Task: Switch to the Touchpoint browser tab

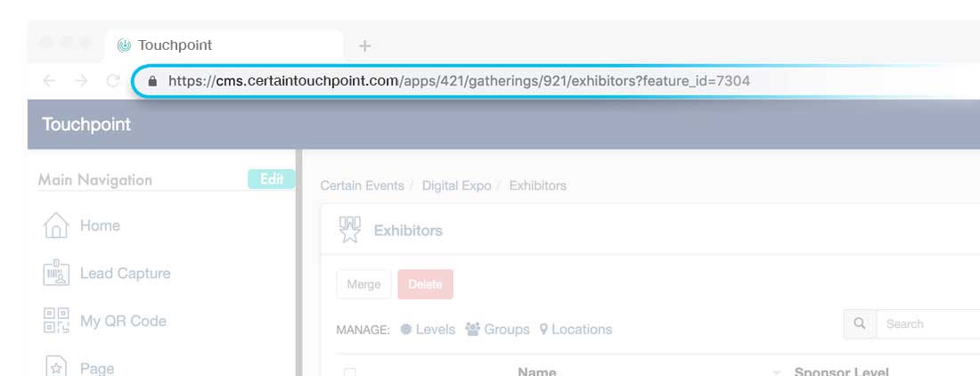Action: pos(225,45)
